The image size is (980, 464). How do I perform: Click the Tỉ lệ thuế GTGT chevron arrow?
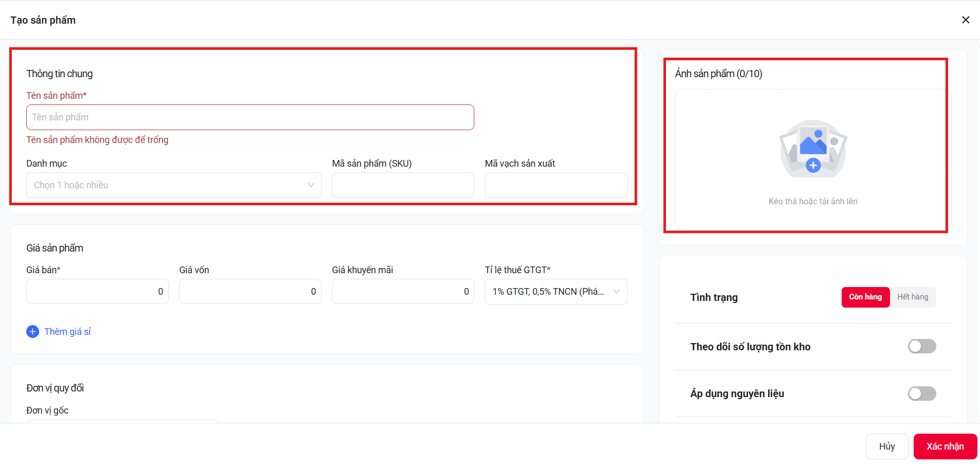(x=616, y=292)
